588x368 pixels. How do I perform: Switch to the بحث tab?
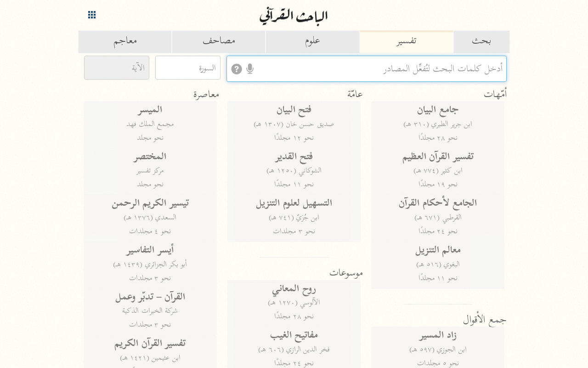click(x=481, y=42)
